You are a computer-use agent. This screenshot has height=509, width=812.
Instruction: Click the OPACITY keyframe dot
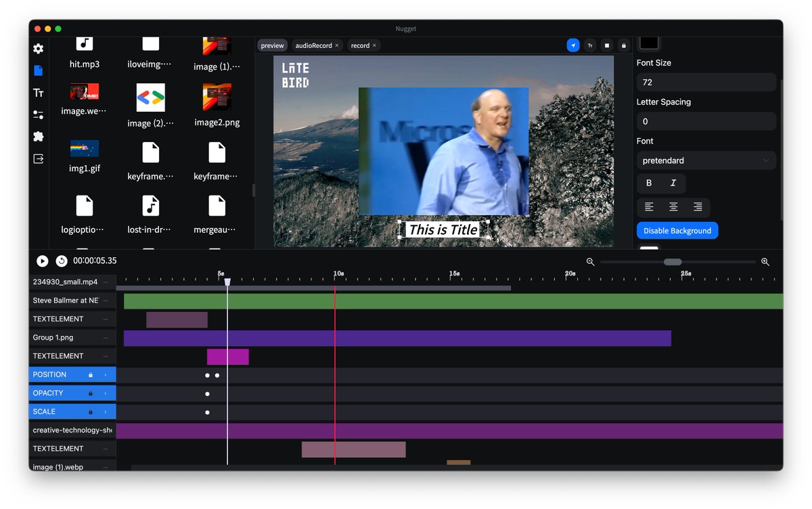coord(207,394)
